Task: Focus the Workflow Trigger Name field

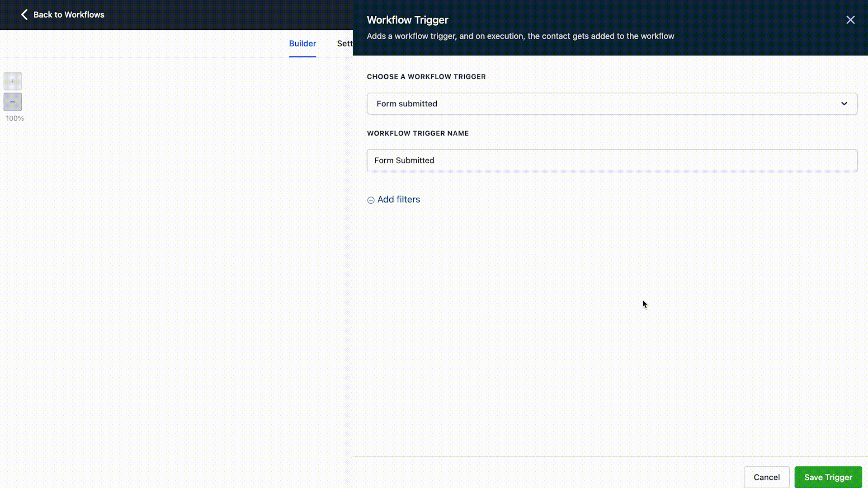Action: (x=612, y=160)
